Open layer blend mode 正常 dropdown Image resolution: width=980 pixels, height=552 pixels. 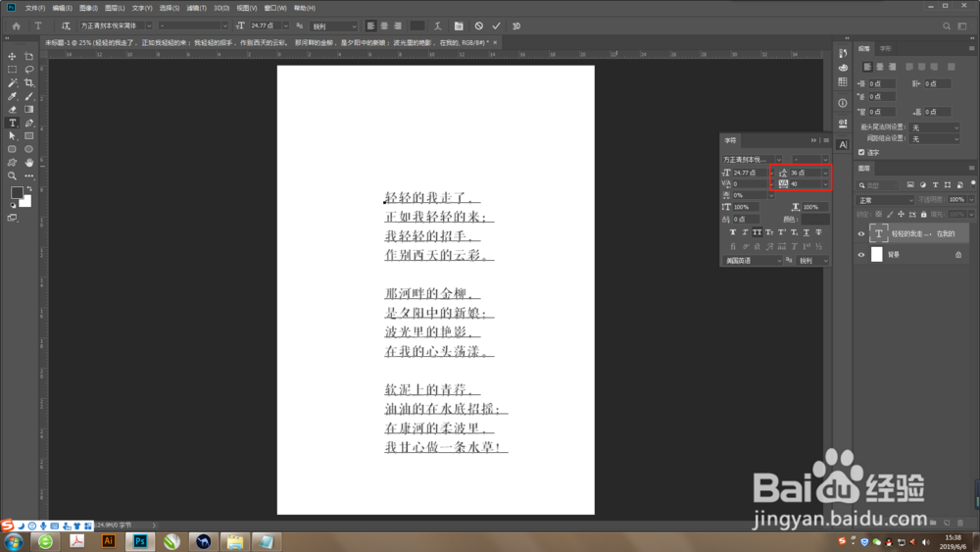(885, 200)
